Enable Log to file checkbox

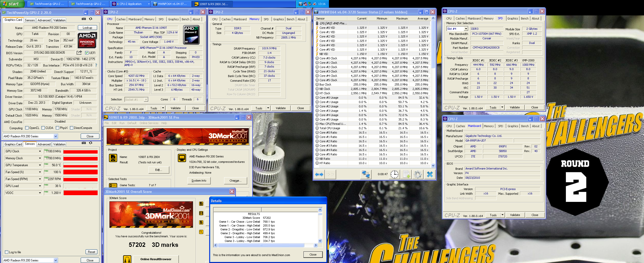[x=7, y=252]
